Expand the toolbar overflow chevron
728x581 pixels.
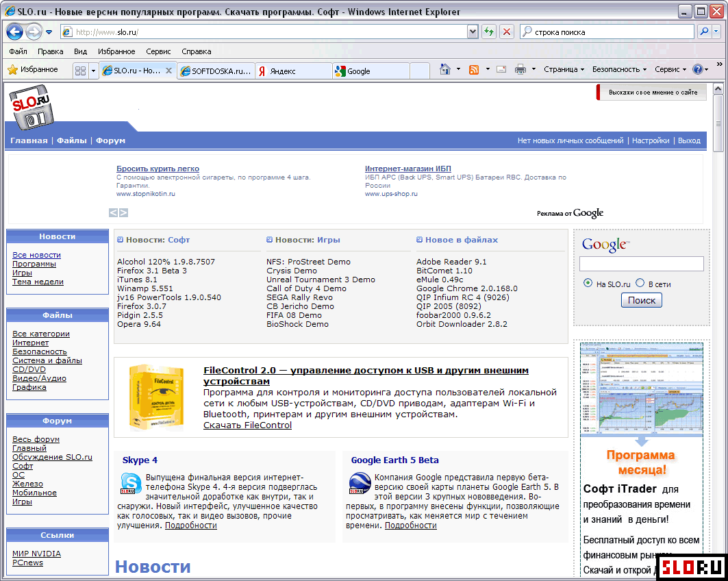(x=719, y=64)
